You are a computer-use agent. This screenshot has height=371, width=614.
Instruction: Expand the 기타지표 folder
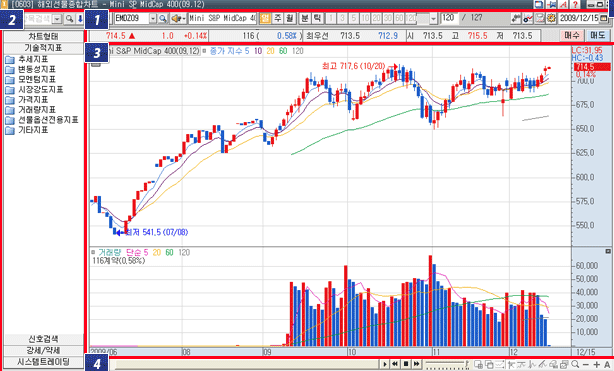pyautogui.click(x=27, y=130)
